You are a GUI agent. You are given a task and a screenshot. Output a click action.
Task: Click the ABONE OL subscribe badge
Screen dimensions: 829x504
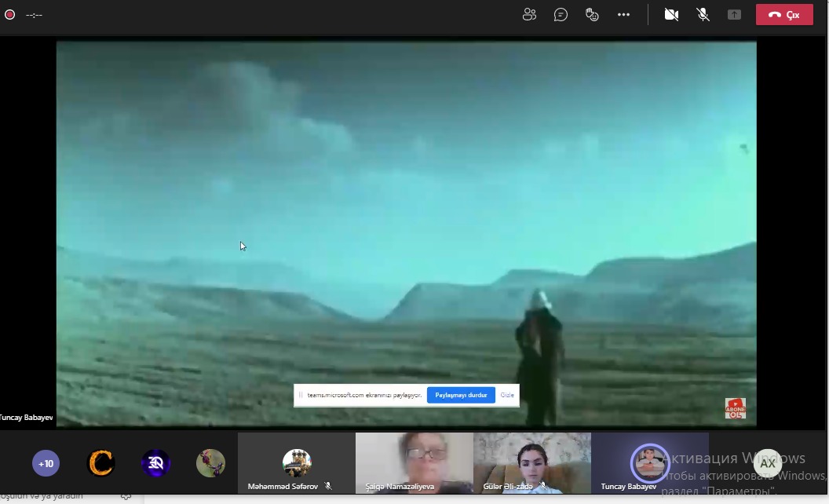tap(736, 408)
